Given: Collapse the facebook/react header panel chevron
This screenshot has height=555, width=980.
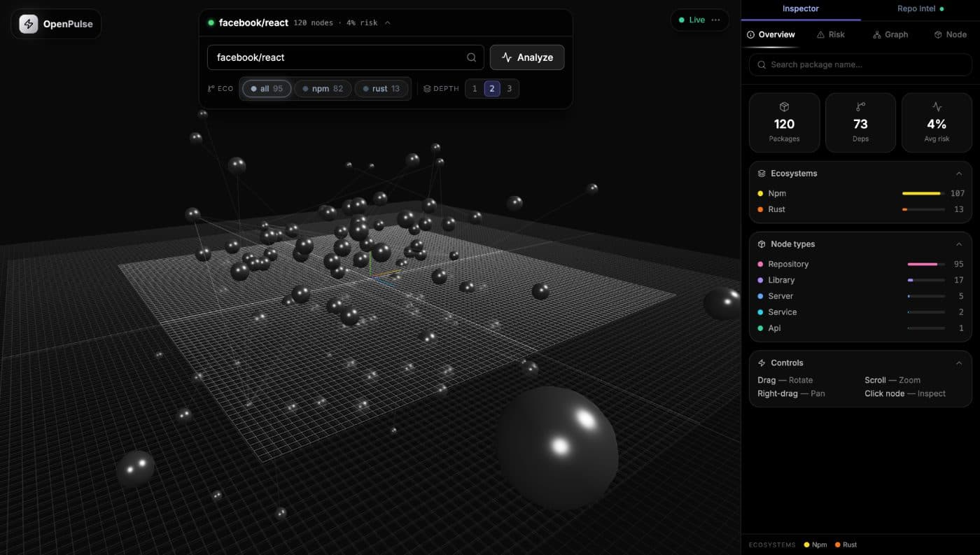Looking at the screenshot, I should [x=387, y=23].
